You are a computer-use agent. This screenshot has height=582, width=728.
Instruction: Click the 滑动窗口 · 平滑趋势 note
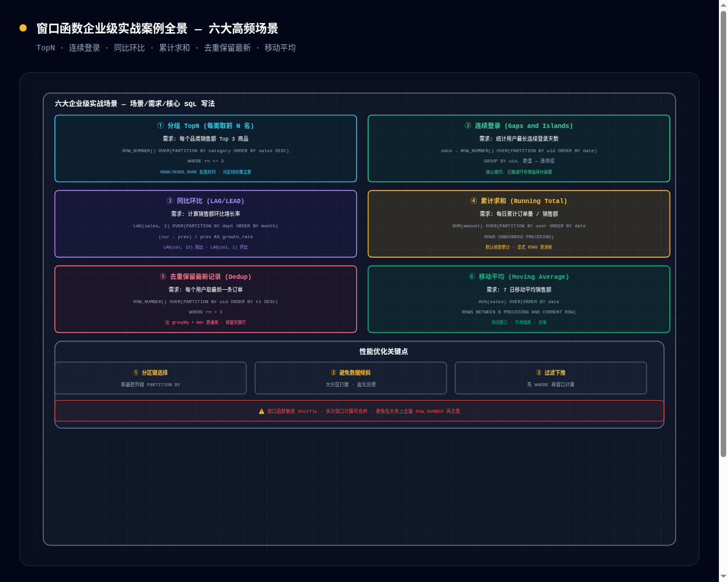tap(519, 323)
